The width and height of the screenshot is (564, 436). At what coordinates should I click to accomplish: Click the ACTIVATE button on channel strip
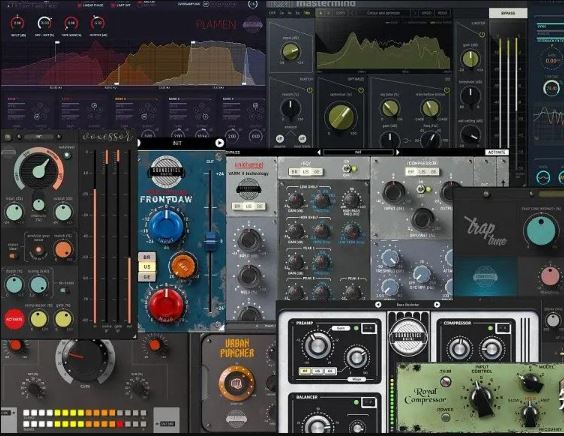[x=496, y=152]
